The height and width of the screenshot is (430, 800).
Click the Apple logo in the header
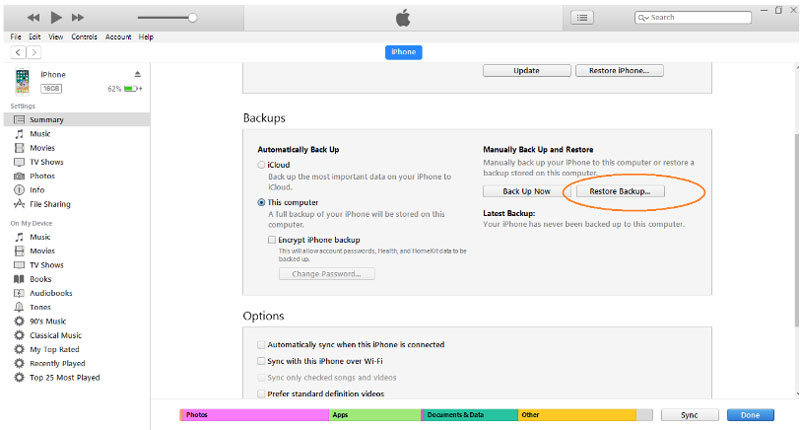pyautogui.click(x=403, y=18)
